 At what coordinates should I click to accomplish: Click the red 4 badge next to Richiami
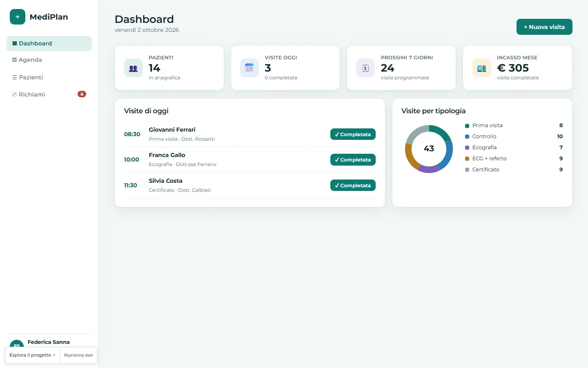[x=82, y=94]
